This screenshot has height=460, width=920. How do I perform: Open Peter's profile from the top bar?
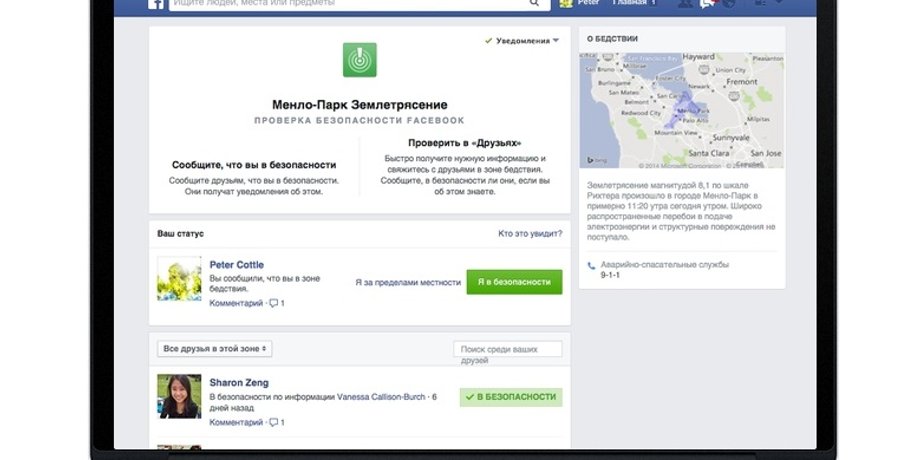(581, 3)
